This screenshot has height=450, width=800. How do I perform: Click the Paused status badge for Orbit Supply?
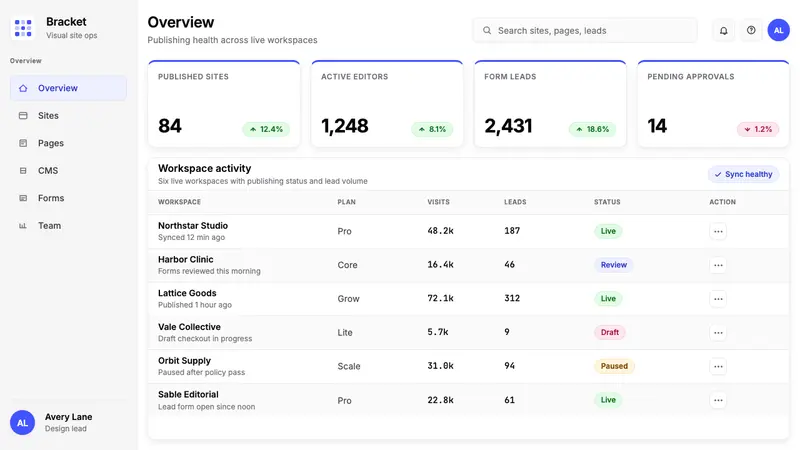point(614,366)
